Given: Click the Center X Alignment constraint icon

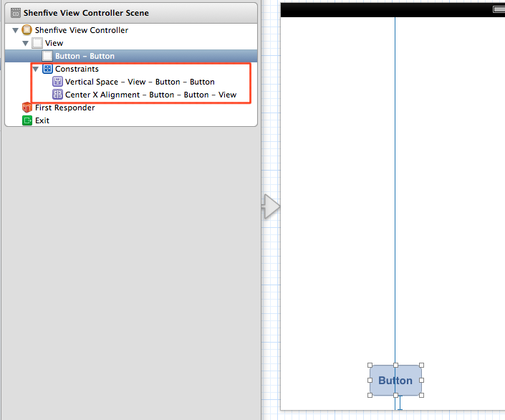Looking at the screenshot, I should [x=57, y=95].
